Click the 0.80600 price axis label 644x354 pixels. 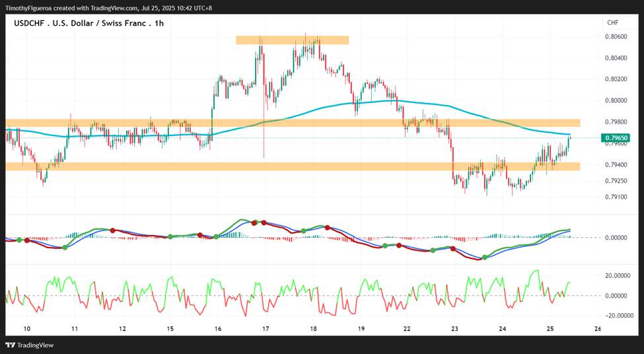[x=616, y=37]
